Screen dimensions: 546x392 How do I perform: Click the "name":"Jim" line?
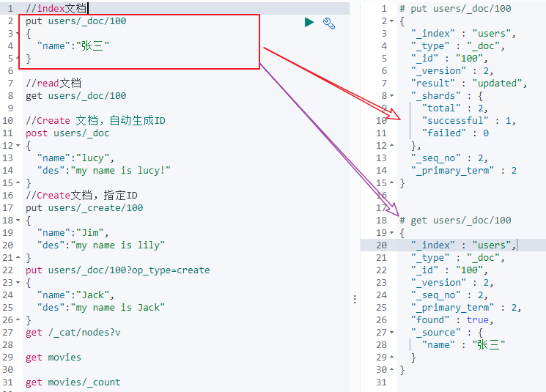[x=73, y=232]
